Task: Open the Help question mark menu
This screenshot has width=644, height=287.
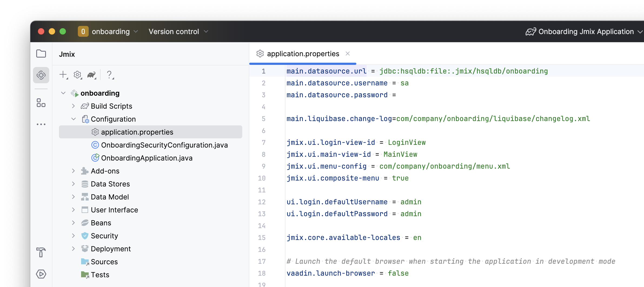Action: pos(109,75)
